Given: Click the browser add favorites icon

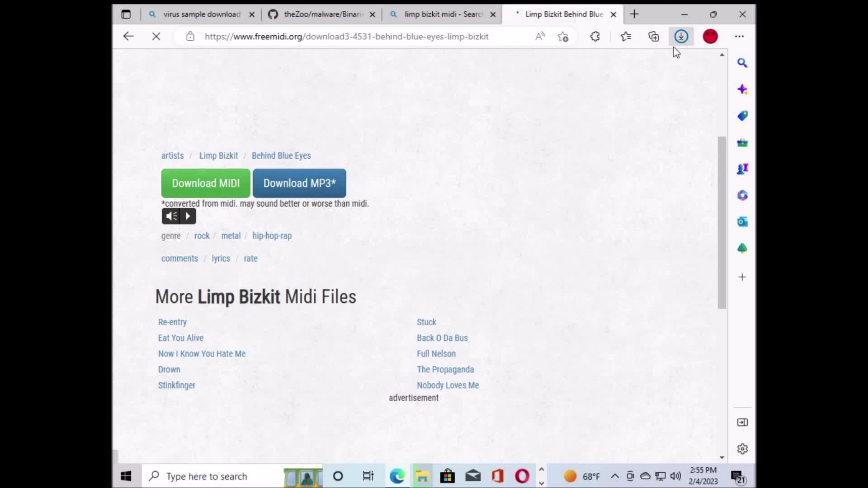Looking at the screenshot, I should coord(563,36).
